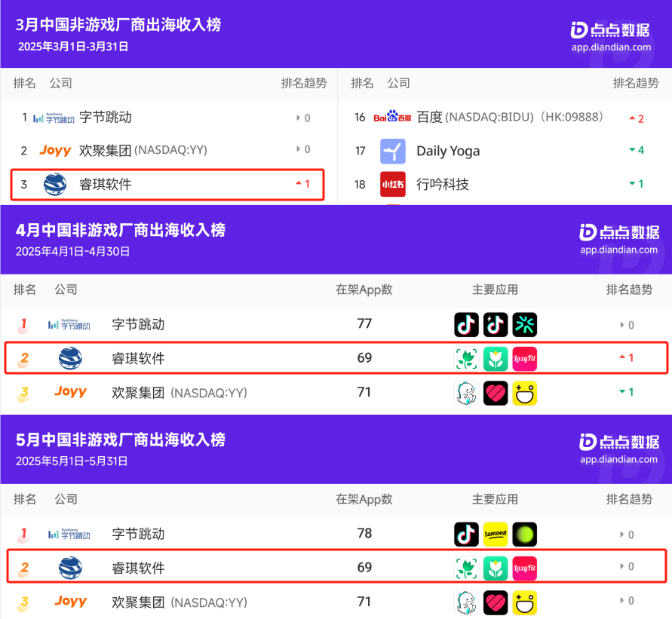Open the CapCut icon next to TikTok
This screenshot has height=619, width=672.
524,324
